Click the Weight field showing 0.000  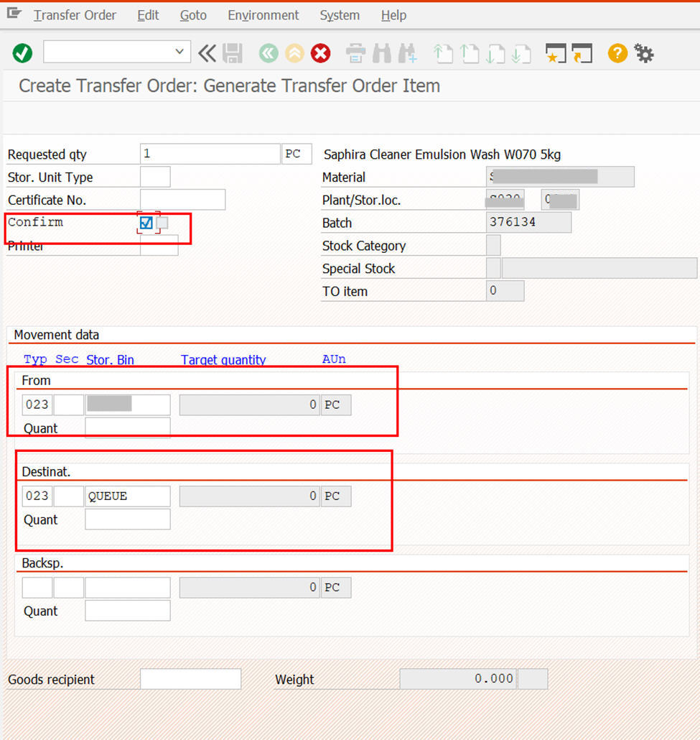tap(458, 679)
